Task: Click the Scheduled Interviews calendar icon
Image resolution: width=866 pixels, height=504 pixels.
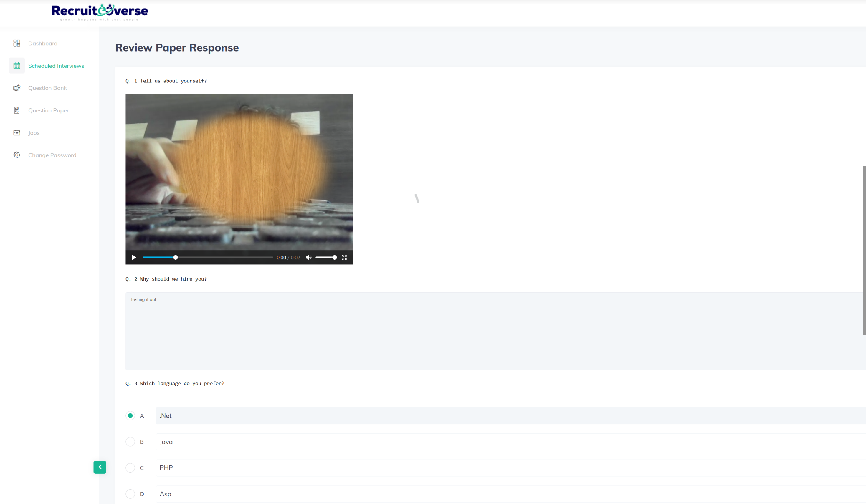Action: pyautogui.click(x=16, y=66)
